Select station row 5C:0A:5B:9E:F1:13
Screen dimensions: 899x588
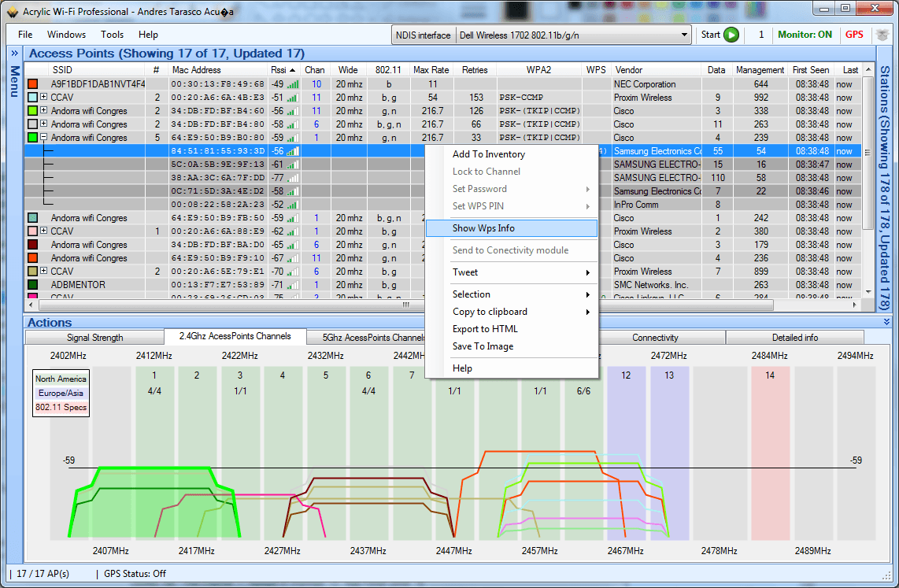(442, 165)
